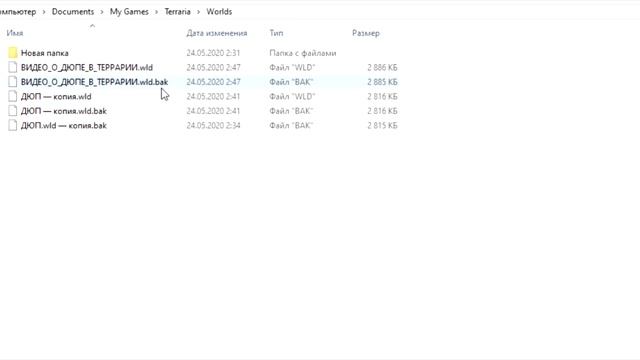
Task: Click the date 24.05.2020 2:34 cell
Action: pyautogui.click(x=213, y=126)
